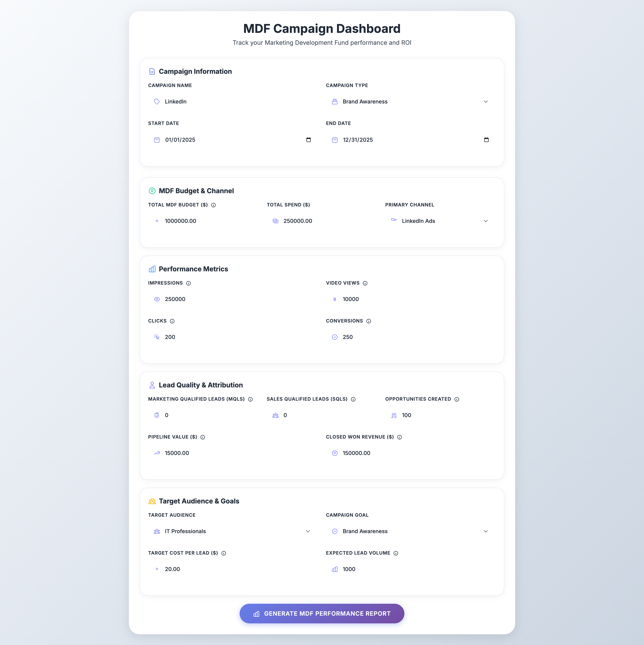The width and height of the screenshot is (644, 645).
Task: Click the trending arrow icon beside Pipeline Value
Action: [x=157, y=453]
